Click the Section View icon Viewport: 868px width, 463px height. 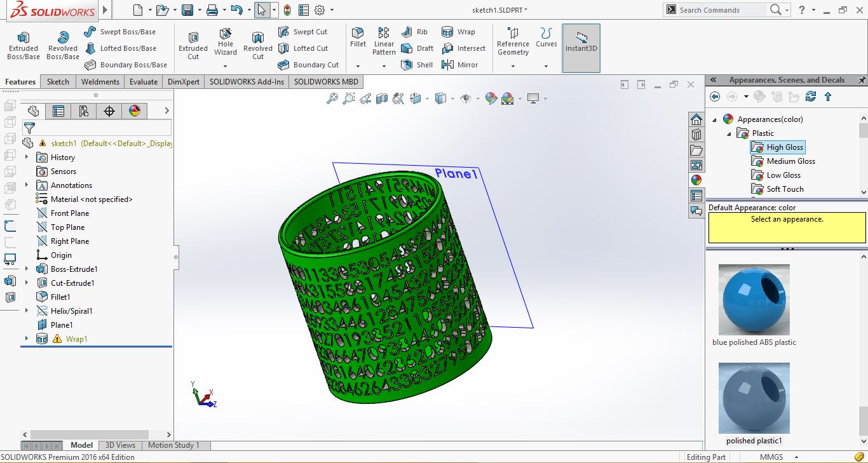381,98
